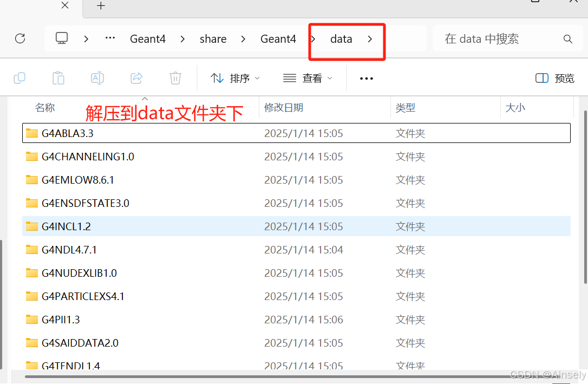Sort by the 大小 column header
This screenshot has height=384, width=588.
[515, 108]
